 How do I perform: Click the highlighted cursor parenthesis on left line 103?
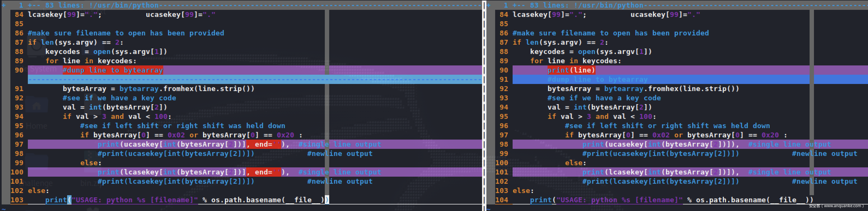(69, 200)
